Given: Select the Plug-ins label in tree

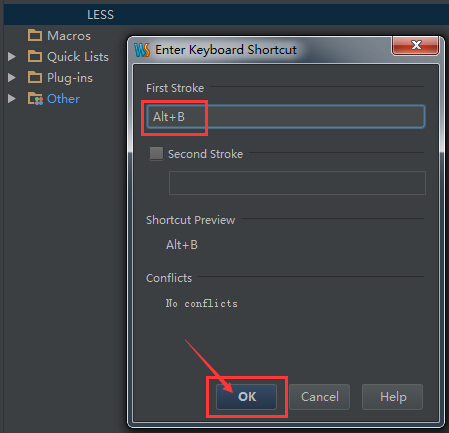Looking at the screenshot, I should click(x=70, y=78).
